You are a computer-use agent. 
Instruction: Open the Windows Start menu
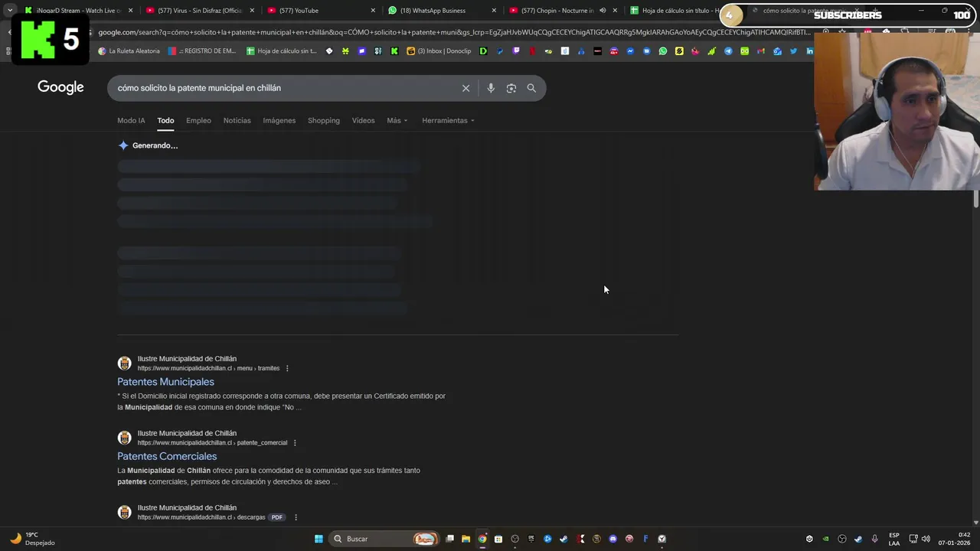(x=318, y=539)
